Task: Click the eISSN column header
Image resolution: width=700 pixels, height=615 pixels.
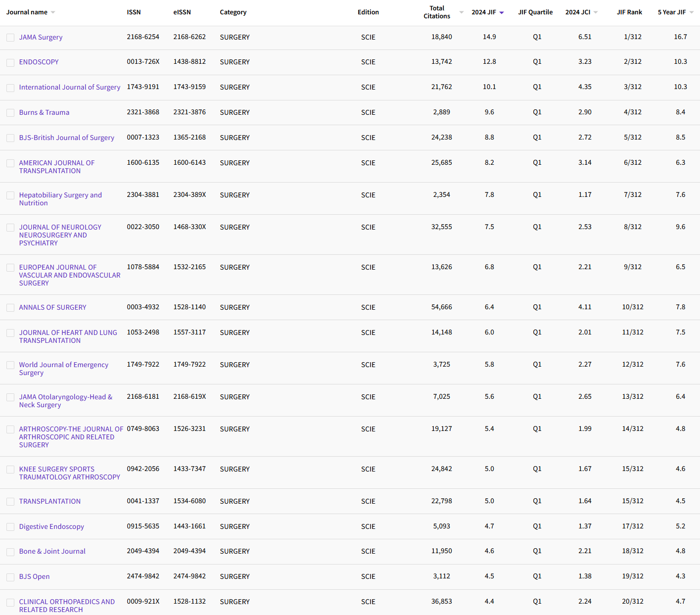Action: click(182, 12)
